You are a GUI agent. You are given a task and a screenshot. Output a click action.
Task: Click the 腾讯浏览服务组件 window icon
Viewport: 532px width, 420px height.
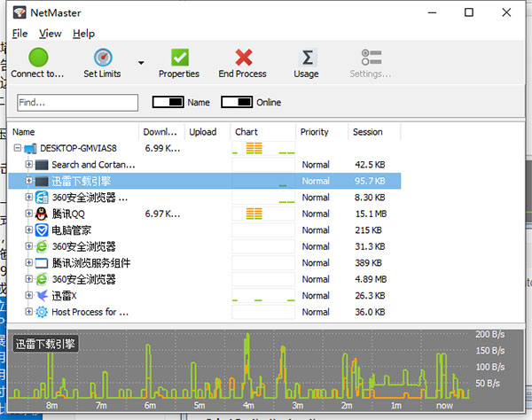coord(42,263)
